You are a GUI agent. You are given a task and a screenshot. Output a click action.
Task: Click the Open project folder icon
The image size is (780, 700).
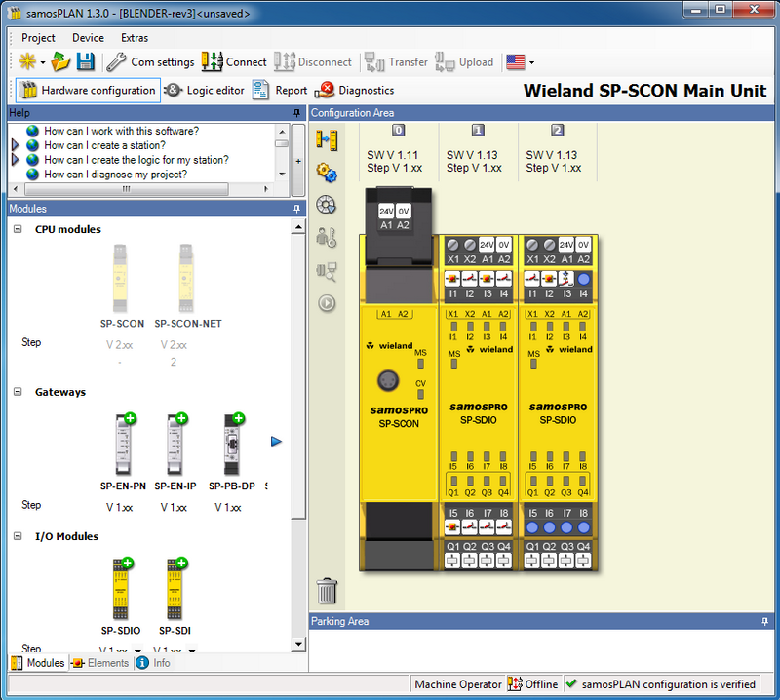click(x=60, y=61)
